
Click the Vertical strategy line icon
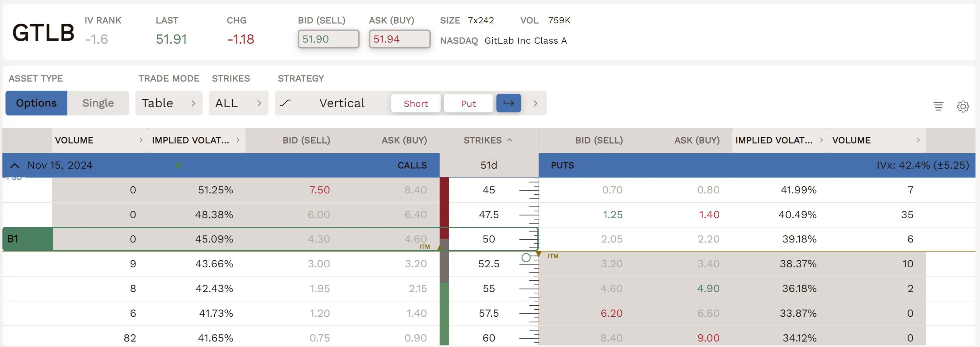[285, 103]
